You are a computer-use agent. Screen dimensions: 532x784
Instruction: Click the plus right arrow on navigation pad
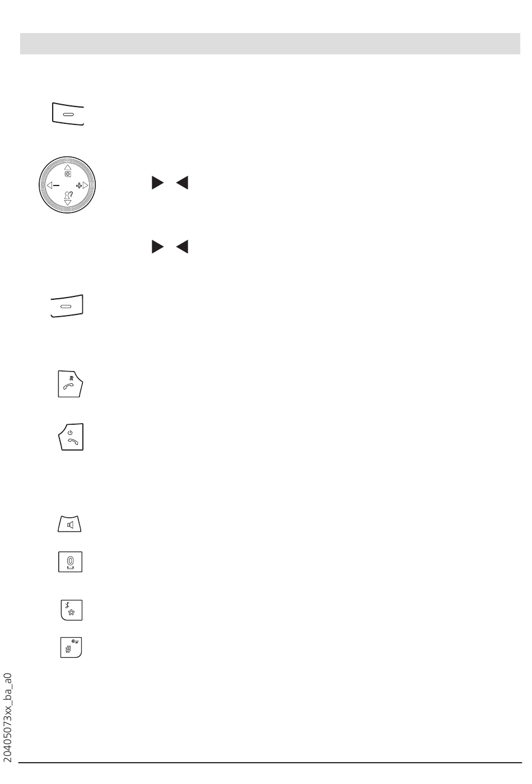[x=82, y=184]
